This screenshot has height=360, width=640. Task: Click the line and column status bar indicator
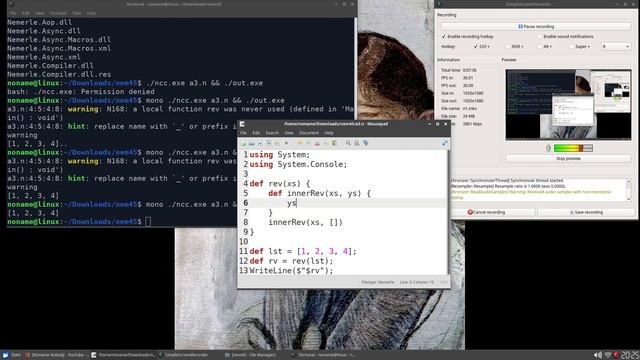point(417,282)
